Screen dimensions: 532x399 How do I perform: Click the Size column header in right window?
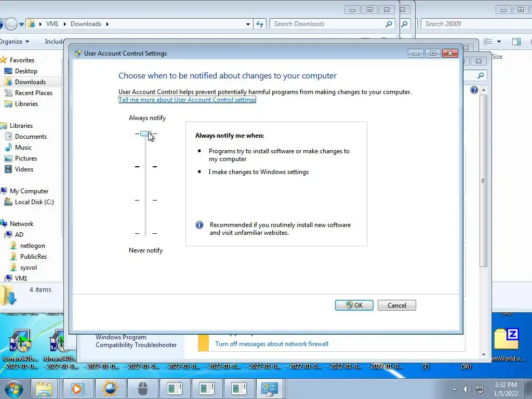(497, 57)
